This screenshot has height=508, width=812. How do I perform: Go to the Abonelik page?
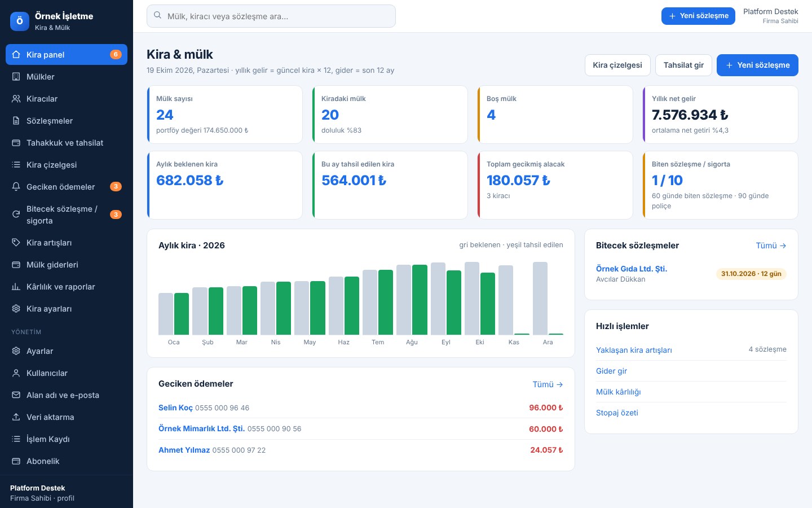67,461
